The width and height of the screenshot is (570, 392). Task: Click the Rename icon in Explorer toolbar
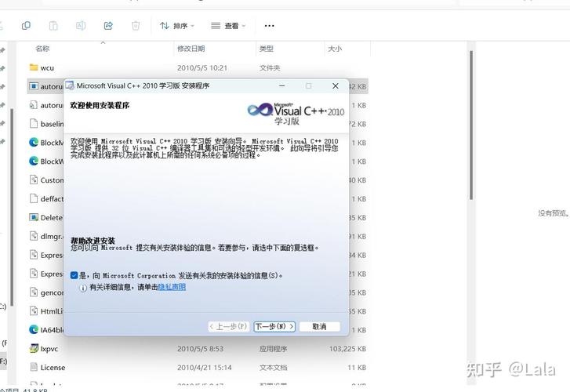pos(81,25)
